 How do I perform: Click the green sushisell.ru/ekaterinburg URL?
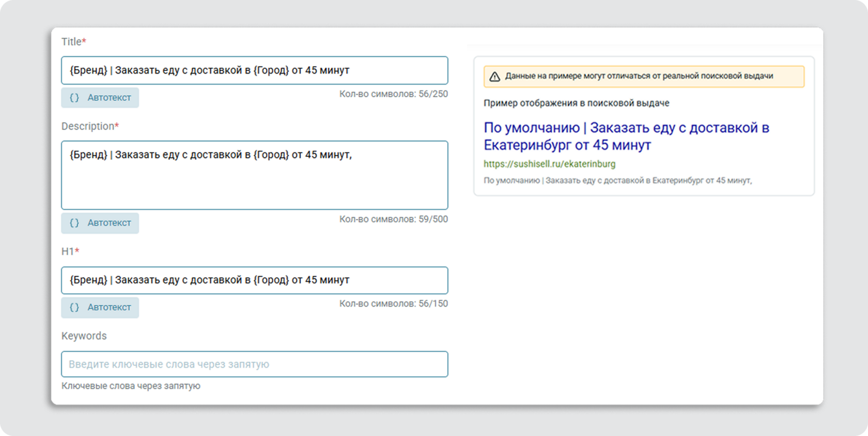pos(549,164)
